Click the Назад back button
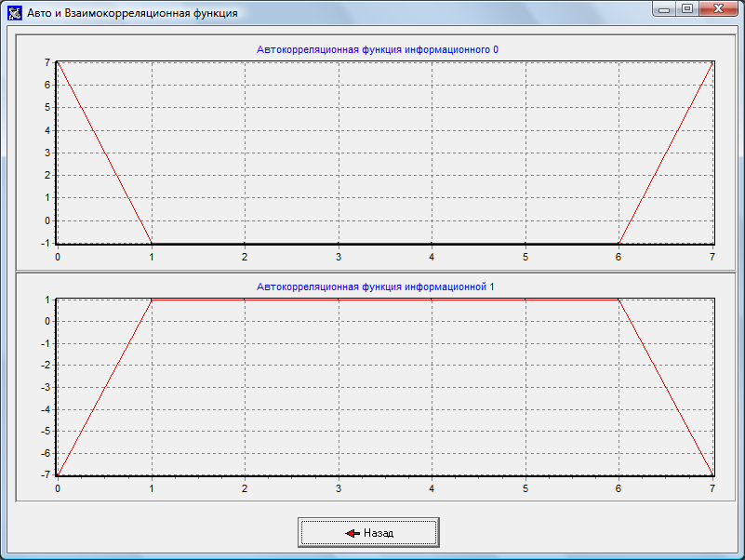745x560 pixels. 368,532
